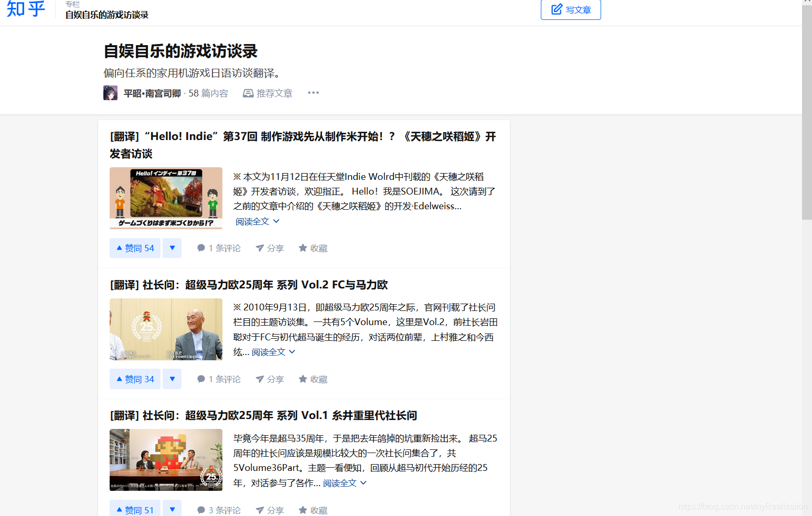Share the Hello! Indie article
The image size is (812, 516).
tap(270, 248)
